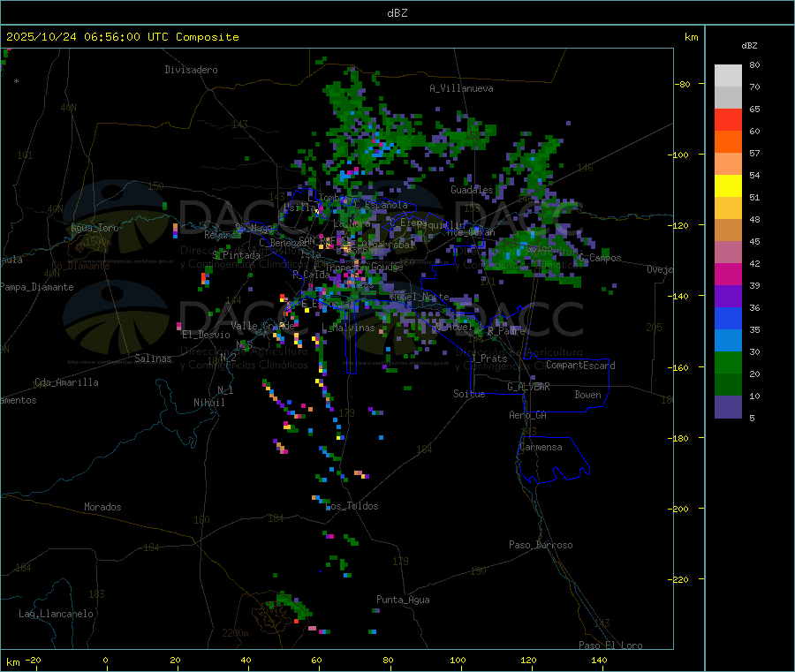Click the Valle_Grande map label
The height and width of the screenshot is (672, 795).
262,326
